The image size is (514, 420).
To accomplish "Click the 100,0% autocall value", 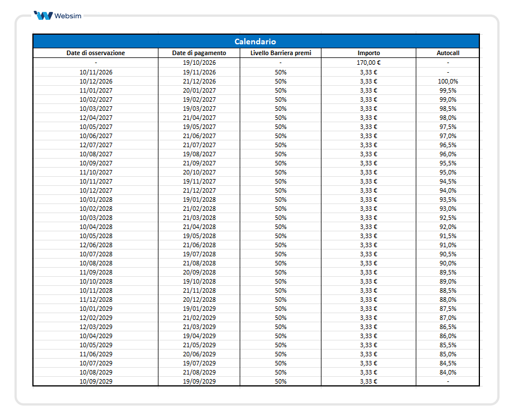I will [448, 81].
